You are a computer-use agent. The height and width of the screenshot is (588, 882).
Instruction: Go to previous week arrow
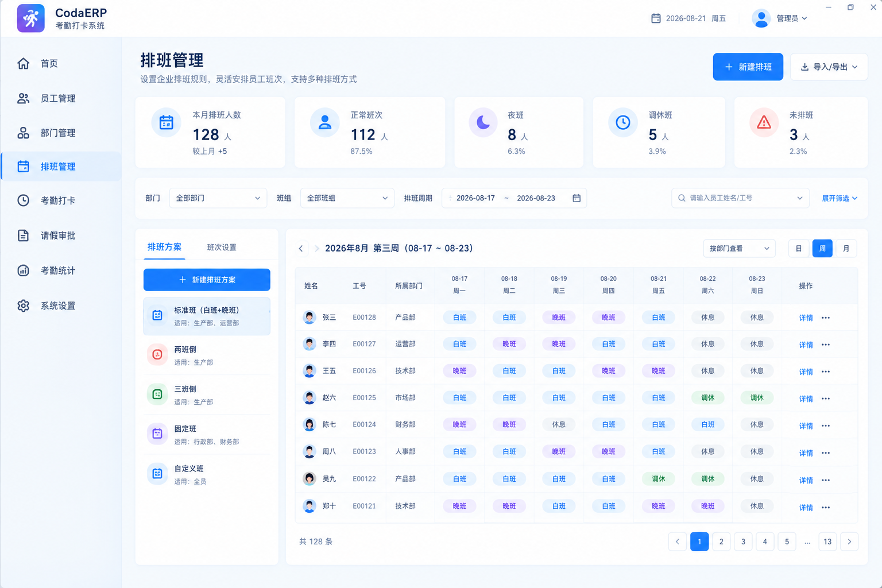[x=301, y=249]
